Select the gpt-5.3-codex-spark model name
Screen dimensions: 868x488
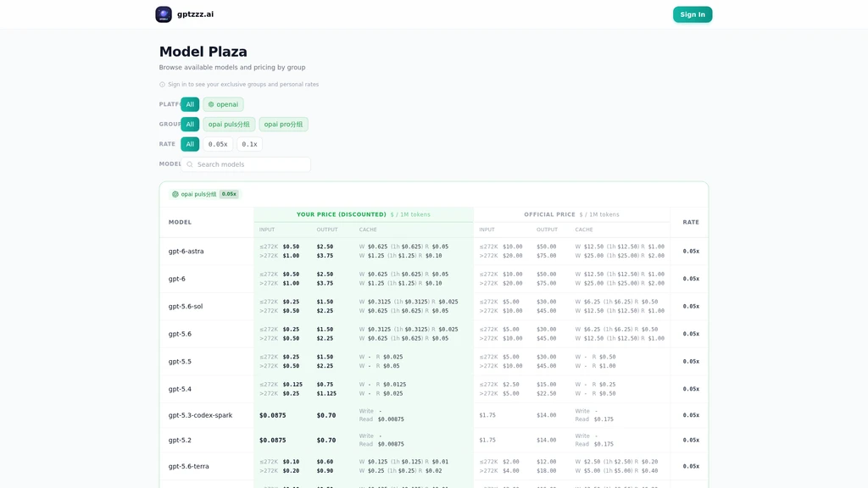click(x=200, y=415)
